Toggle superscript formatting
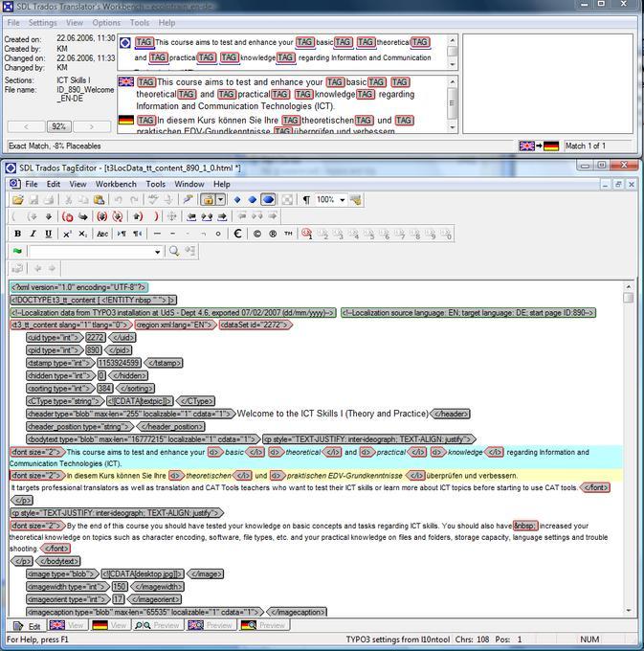644x651 pixels. (67, 234)
